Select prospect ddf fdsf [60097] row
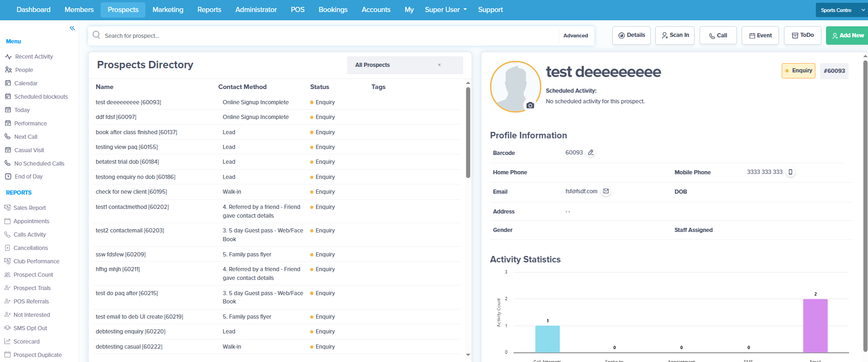Screen dimensions: 868x362 277,117
